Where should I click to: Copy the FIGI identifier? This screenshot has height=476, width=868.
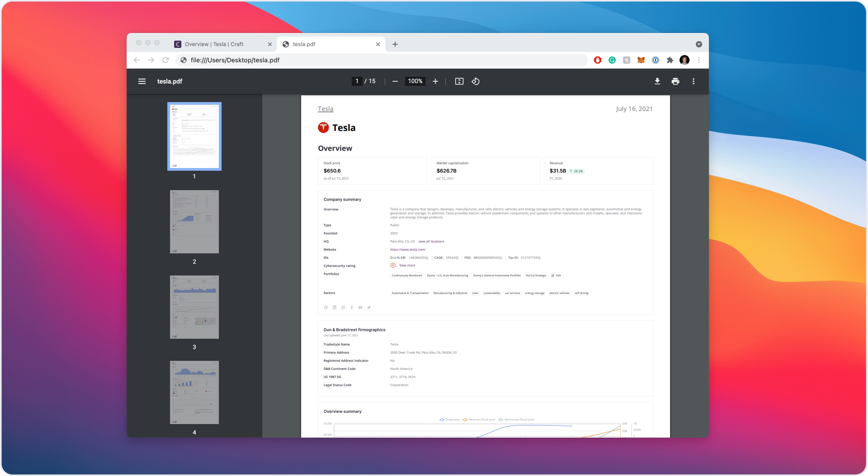[x=501, y=258]
